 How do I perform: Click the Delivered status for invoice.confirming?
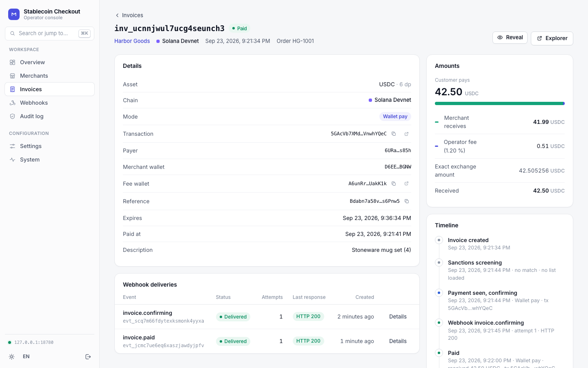233,317
